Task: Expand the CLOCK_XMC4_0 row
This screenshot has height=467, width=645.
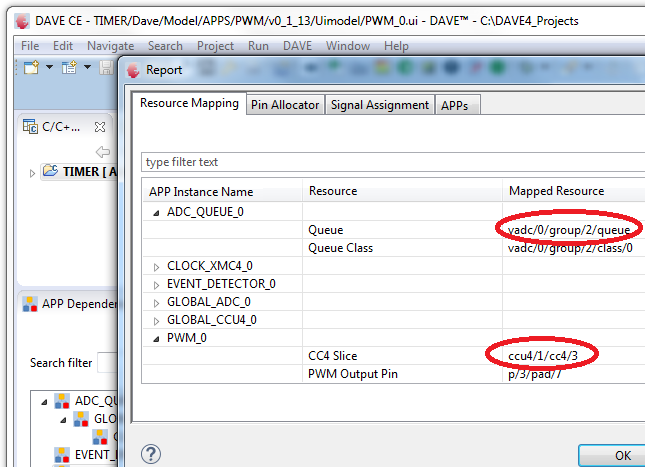Action: pos(156,267)
